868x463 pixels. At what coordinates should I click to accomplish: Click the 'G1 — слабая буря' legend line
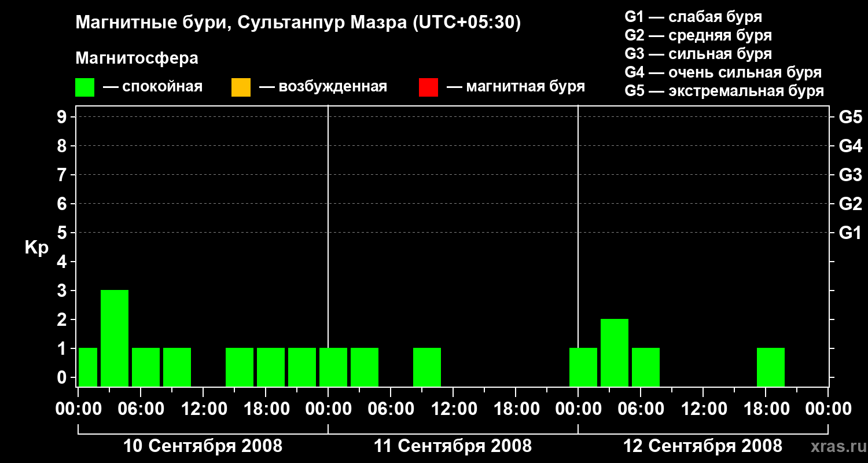(693, 17)
